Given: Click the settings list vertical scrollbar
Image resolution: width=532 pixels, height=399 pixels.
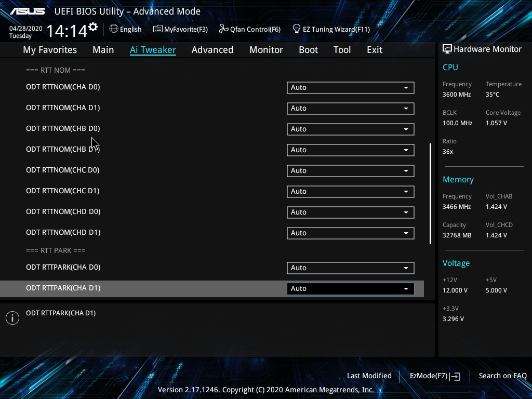Looking at the screenshot, I should pos(430,194).
